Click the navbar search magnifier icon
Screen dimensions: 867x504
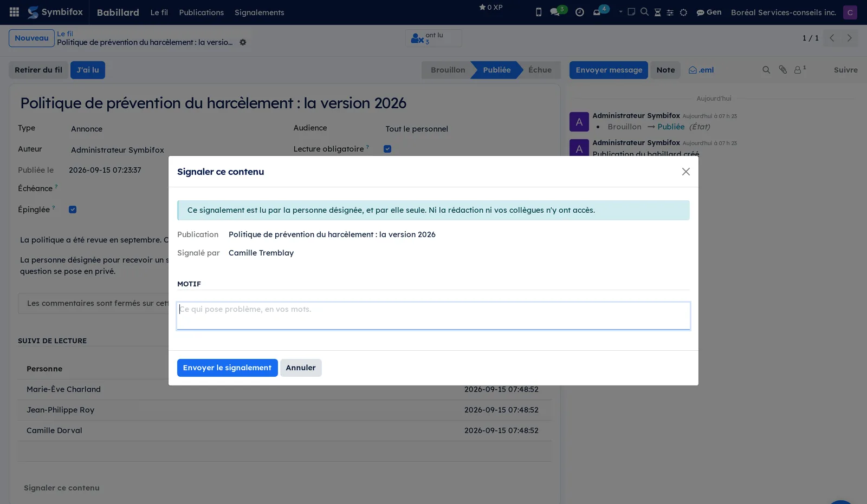[x=644, y=12]
